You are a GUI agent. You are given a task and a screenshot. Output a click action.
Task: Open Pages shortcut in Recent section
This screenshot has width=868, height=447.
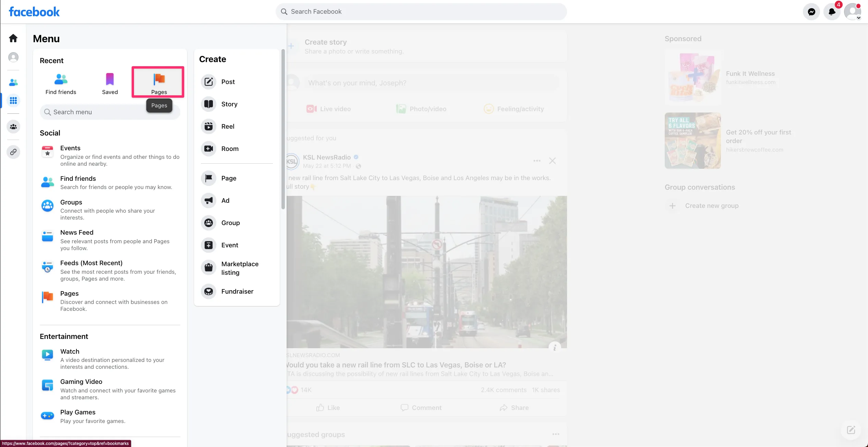pos(159,83)
